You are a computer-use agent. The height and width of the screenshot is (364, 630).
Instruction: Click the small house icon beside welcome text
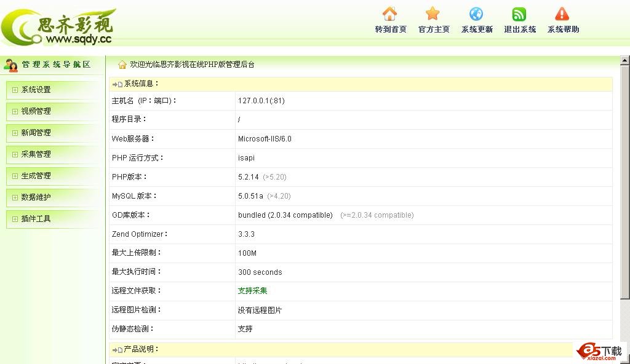coord(122,65)
